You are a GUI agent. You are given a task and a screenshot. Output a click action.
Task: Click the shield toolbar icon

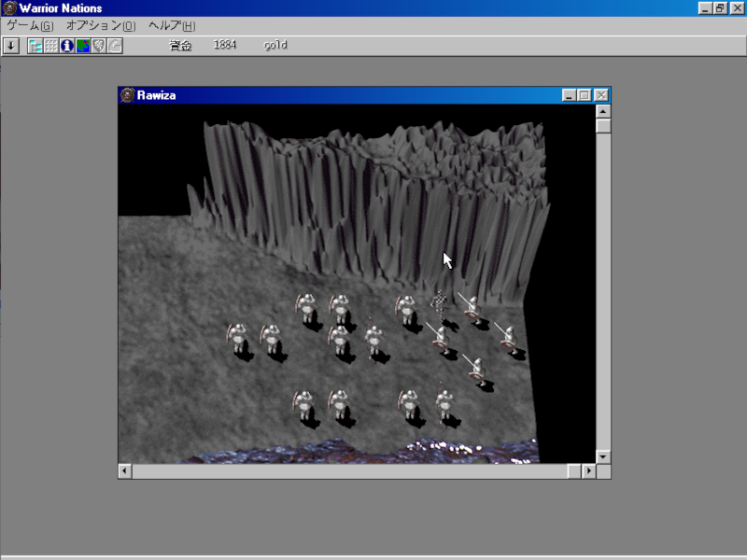(99, 46)
